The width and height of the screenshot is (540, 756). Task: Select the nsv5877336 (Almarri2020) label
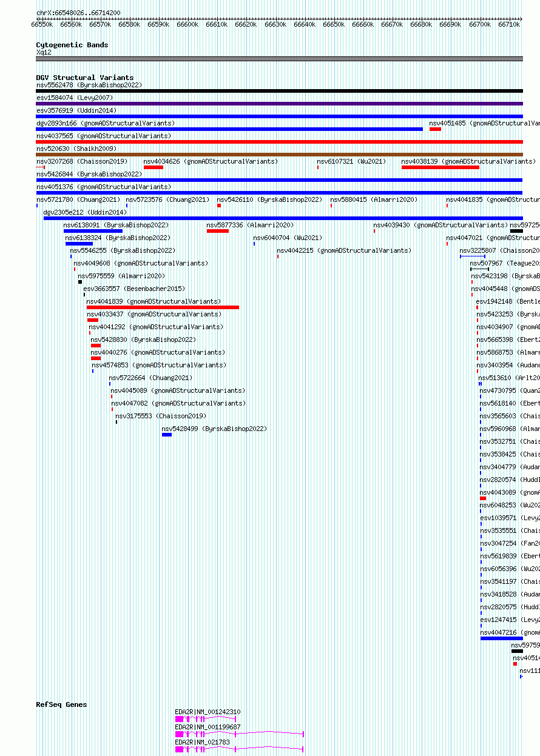pos(250,225)
